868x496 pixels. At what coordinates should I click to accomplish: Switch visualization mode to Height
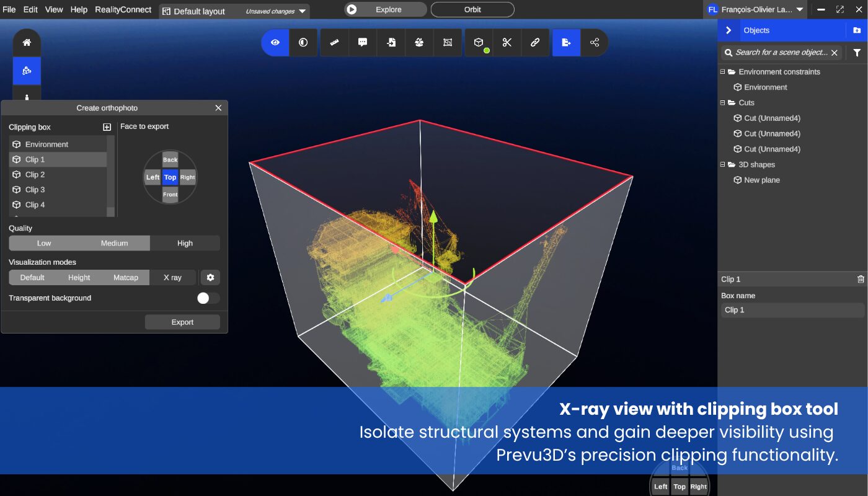click(x=79, y=277)
